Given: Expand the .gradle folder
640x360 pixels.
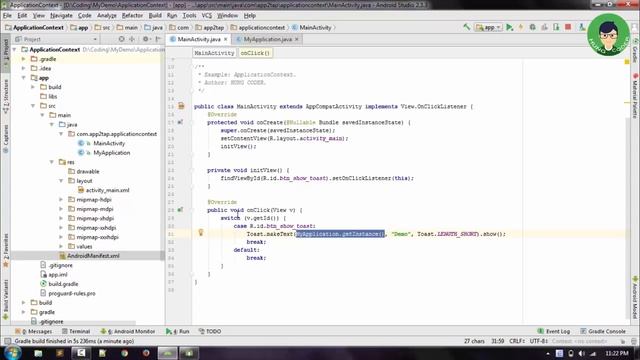Looking at the screenshot, I should tap(24, 59).
